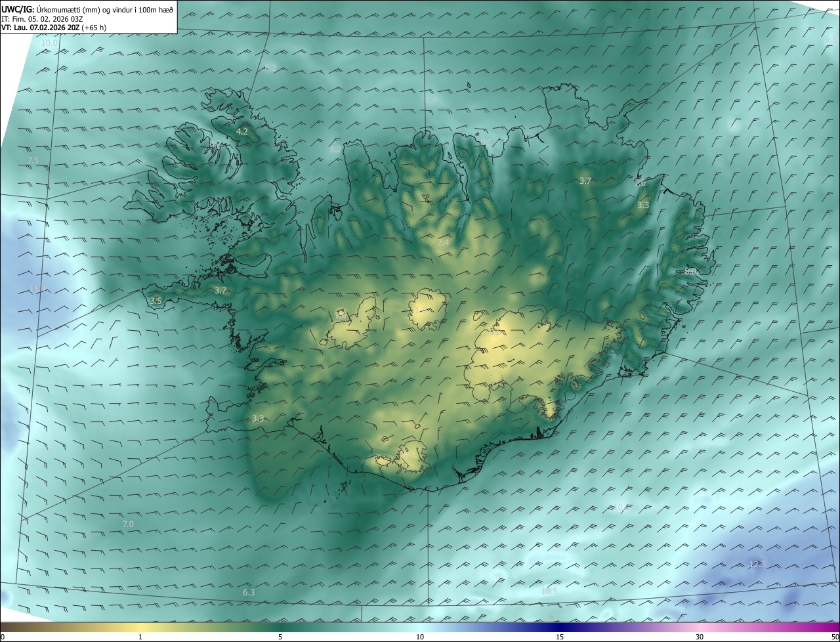Click the 10.0 value label on the map
Image resolution: width=840 pixels, height=642 pixels.
pos(50,43)
